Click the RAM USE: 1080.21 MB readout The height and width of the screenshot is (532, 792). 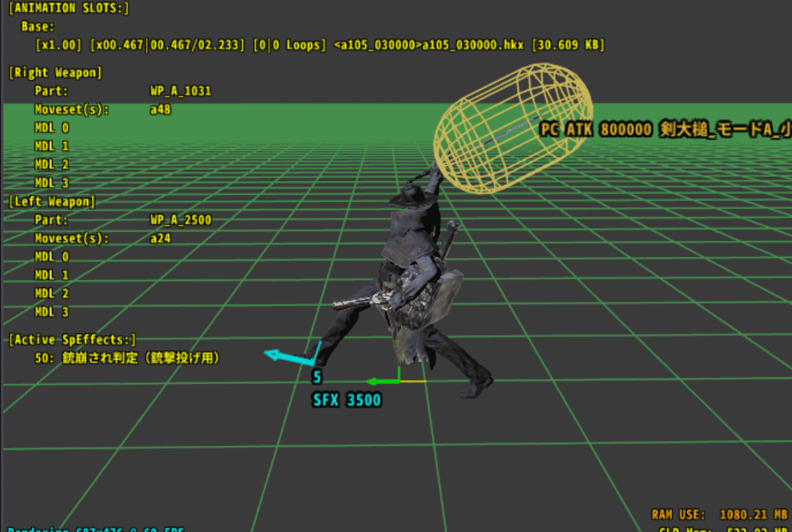point(719,515)
